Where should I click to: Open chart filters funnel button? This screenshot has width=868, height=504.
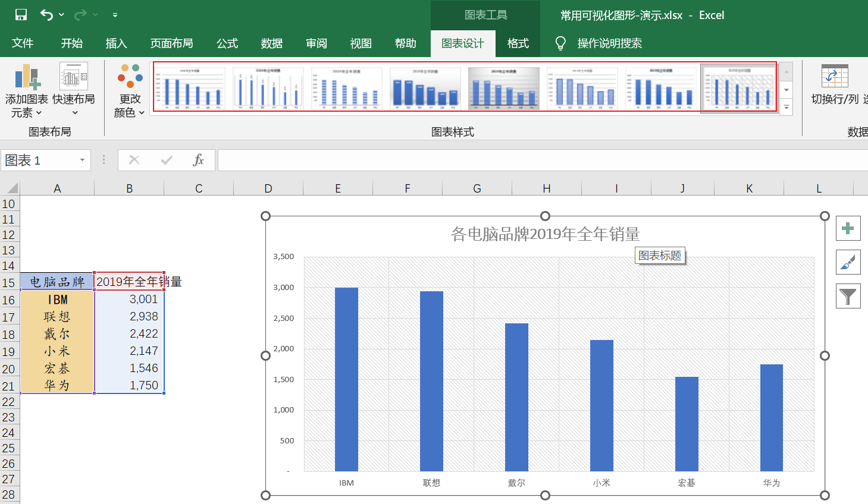coord(848,296)
